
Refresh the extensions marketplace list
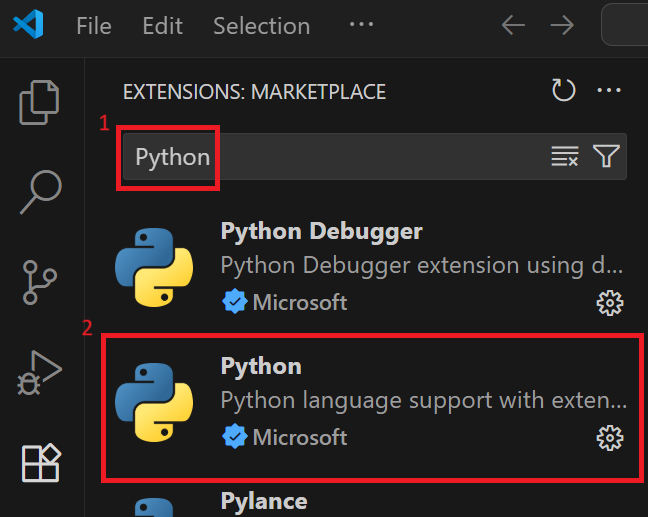tap(564, 91)
